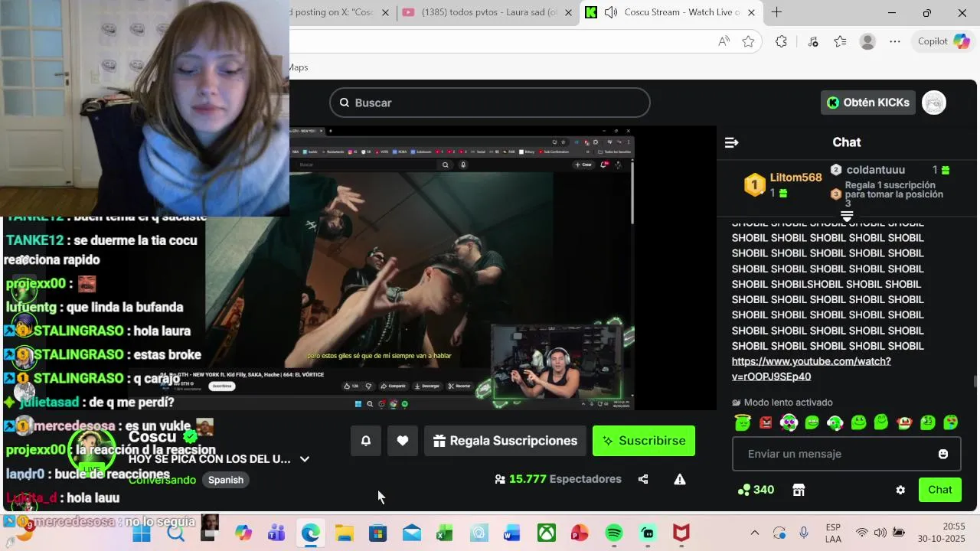Open the YouTube link in chat
This screenshot has width=980, height=551.
811,369
